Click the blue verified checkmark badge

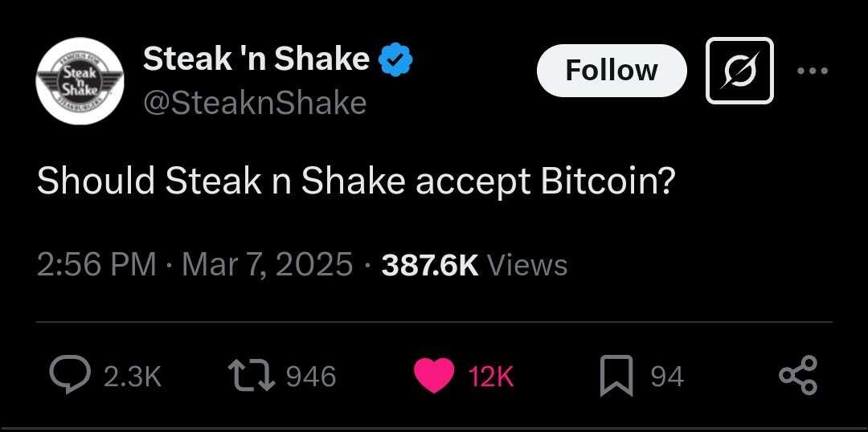click(395, 61)
